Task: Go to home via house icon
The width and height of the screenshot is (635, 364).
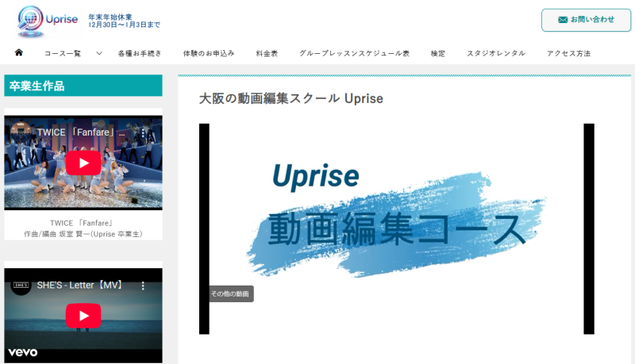Action: point(18,52)
